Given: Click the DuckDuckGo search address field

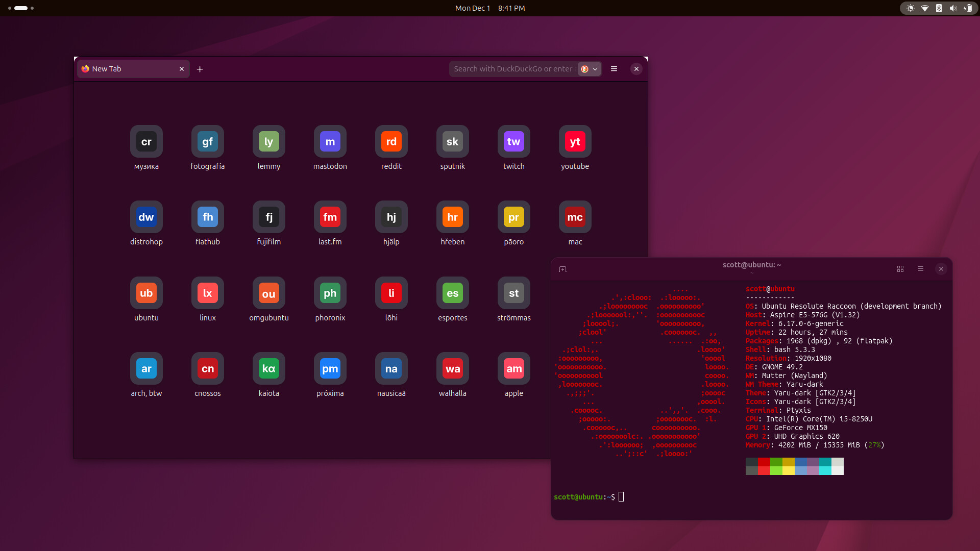Looking at the screenshot, I should [x=512, y=69].
